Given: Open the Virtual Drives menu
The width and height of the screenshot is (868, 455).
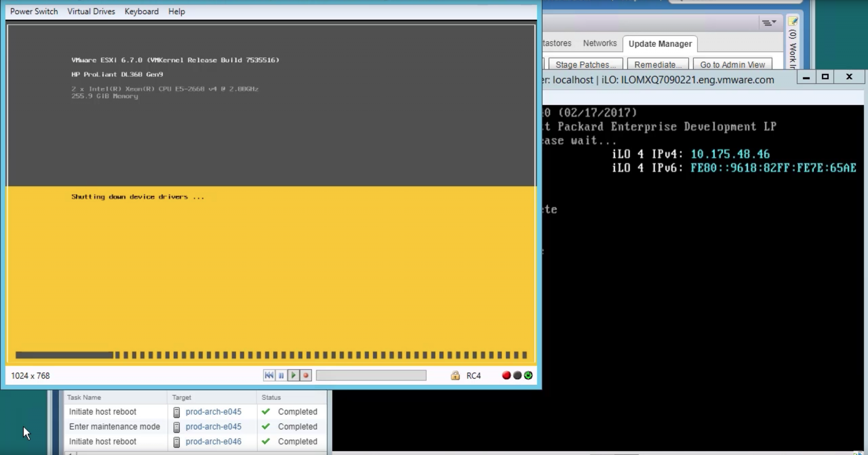Looking at the screenshot, I should click(x=91, y=11).
